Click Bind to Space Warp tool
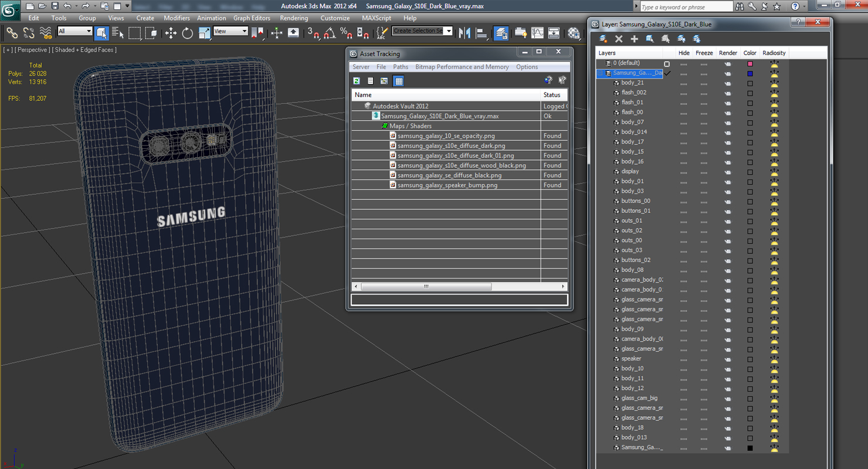The image size is (868, 469). click(x=45, y=33)
